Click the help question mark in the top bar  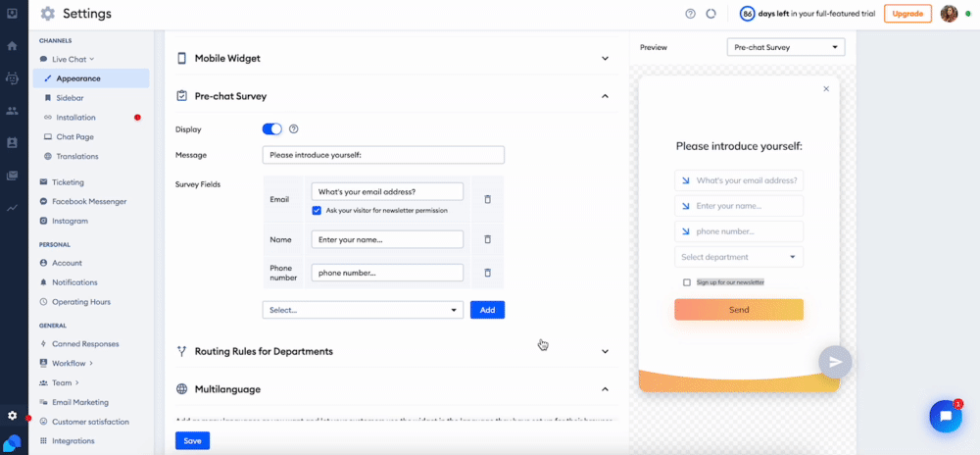690,14
